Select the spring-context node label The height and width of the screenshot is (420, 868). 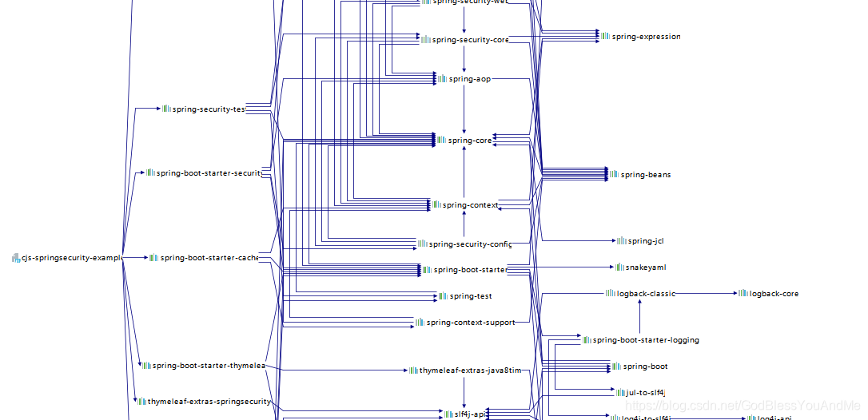click(471, 205)
